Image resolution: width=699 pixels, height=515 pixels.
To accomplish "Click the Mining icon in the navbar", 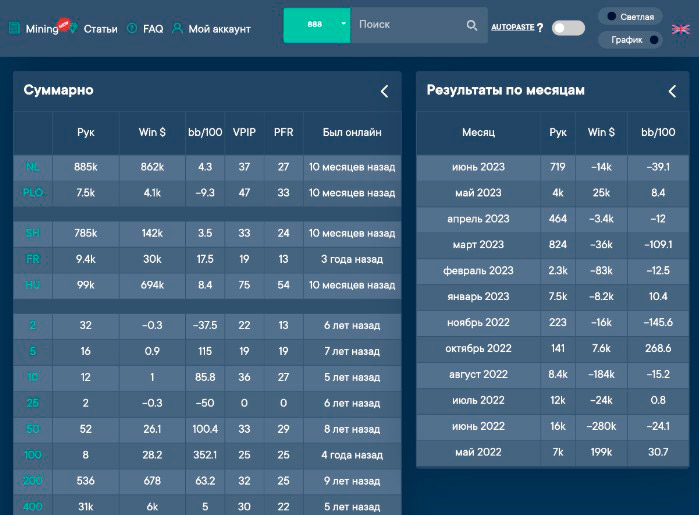I will [x=14, y=29].
